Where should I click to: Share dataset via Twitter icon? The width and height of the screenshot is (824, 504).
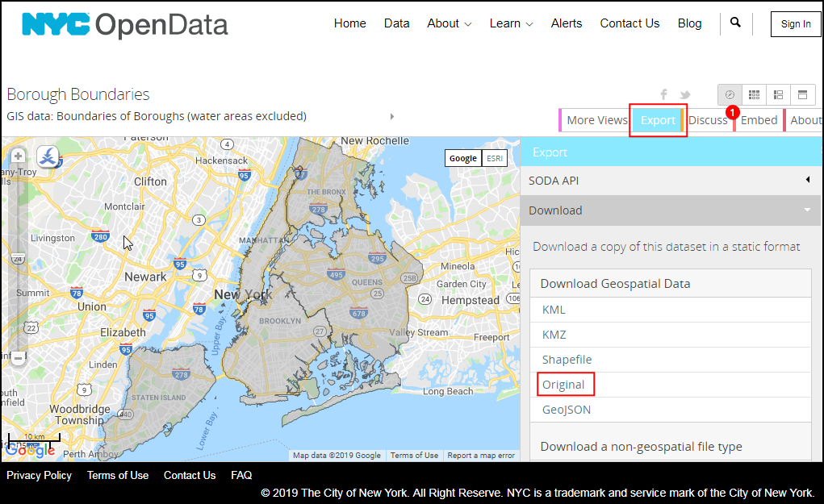point(685,95)
